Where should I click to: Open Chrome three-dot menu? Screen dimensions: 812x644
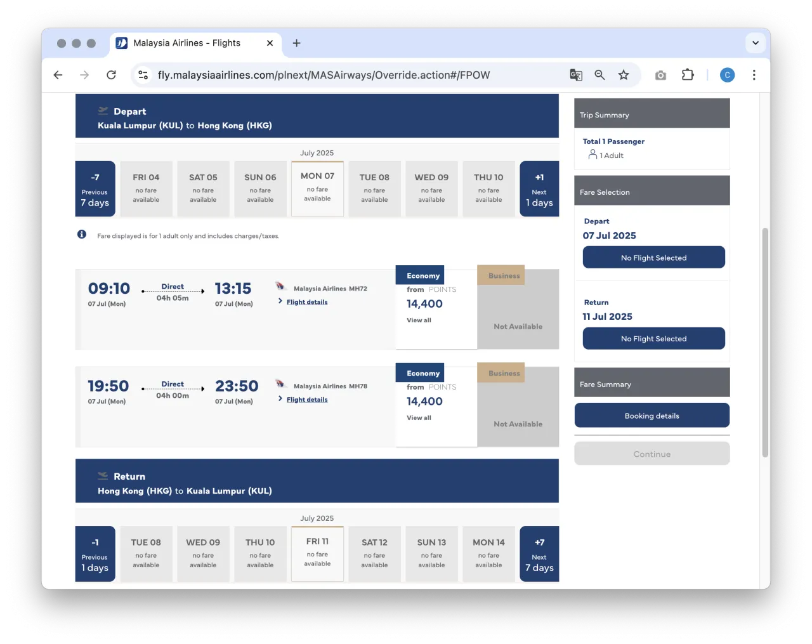pyautogui.click(x=754, y=75)
